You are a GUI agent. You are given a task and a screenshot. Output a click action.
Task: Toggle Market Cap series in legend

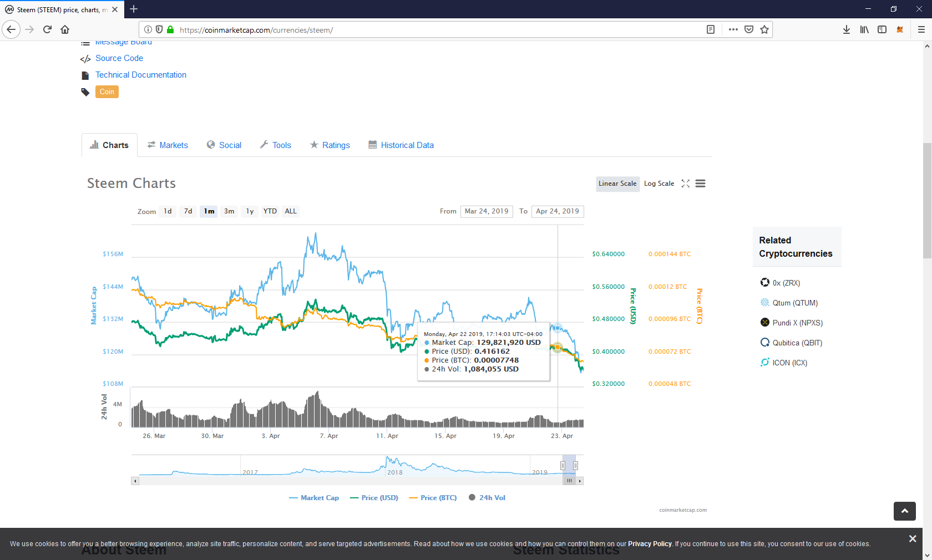coord(314,498)
